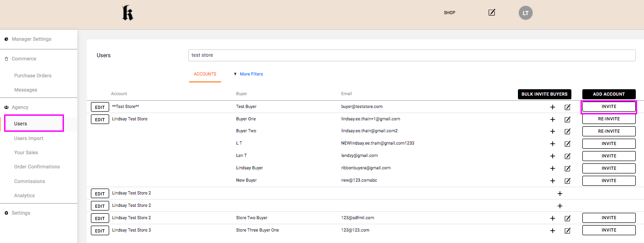Click the K brand logo in header
The width and height of the screenshot is (644, 243).
127,13
